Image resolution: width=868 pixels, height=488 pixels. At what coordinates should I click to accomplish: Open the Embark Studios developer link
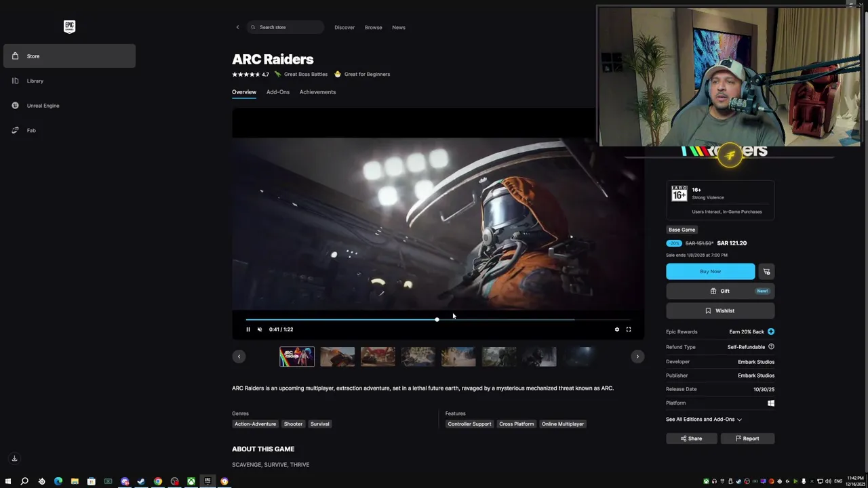pos(756,362)
